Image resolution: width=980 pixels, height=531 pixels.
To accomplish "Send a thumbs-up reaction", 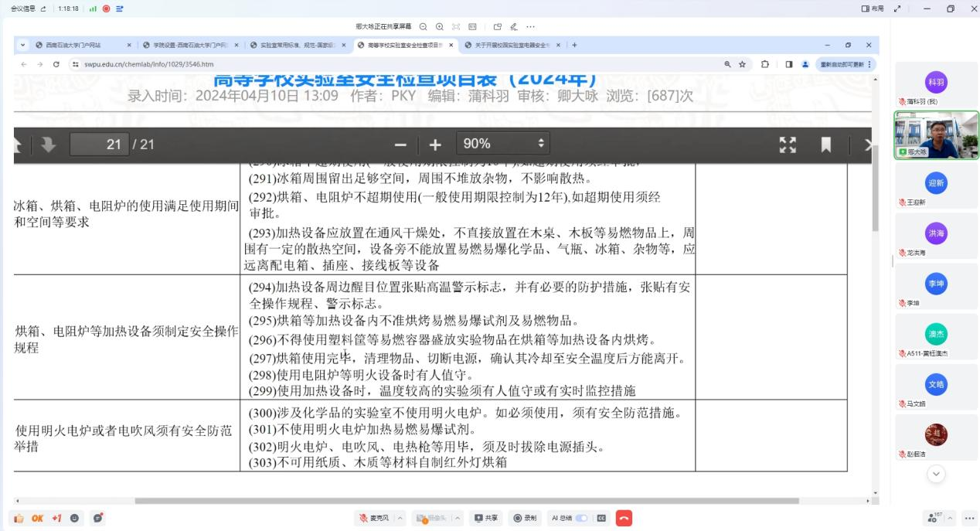I will click(x=19, y=518).
